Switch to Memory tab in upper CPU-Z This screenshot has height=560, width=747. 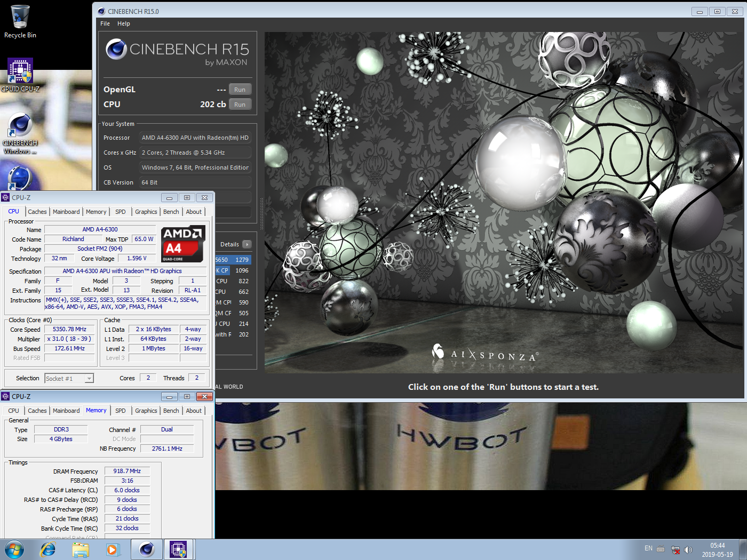(x=96, y=212)
